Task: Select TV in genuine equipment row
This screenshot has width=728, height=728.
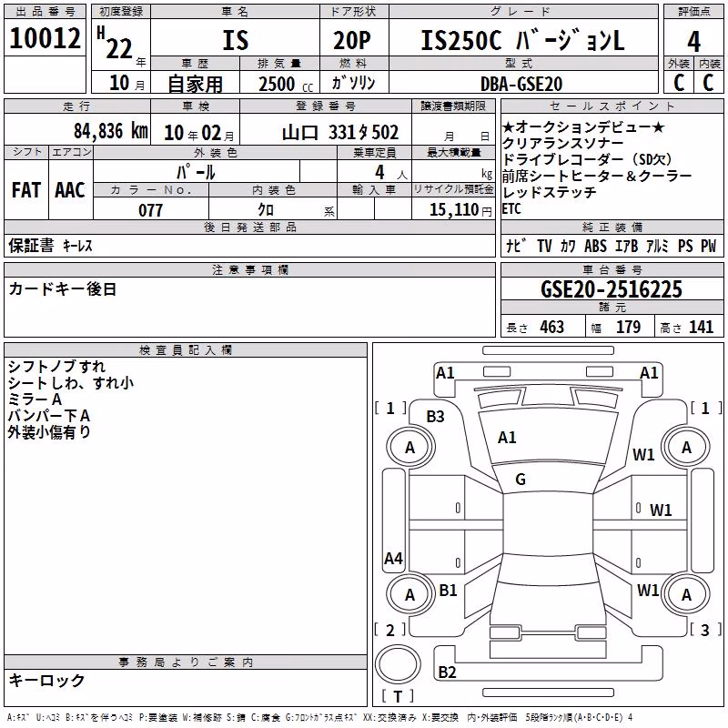Action: coord(544,246)
